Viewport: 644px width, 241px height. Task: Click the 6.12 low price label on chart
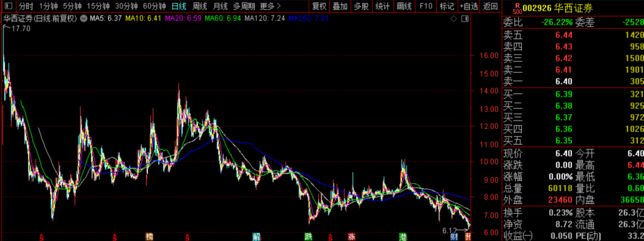pyautogui.click(x=450, y=230)
